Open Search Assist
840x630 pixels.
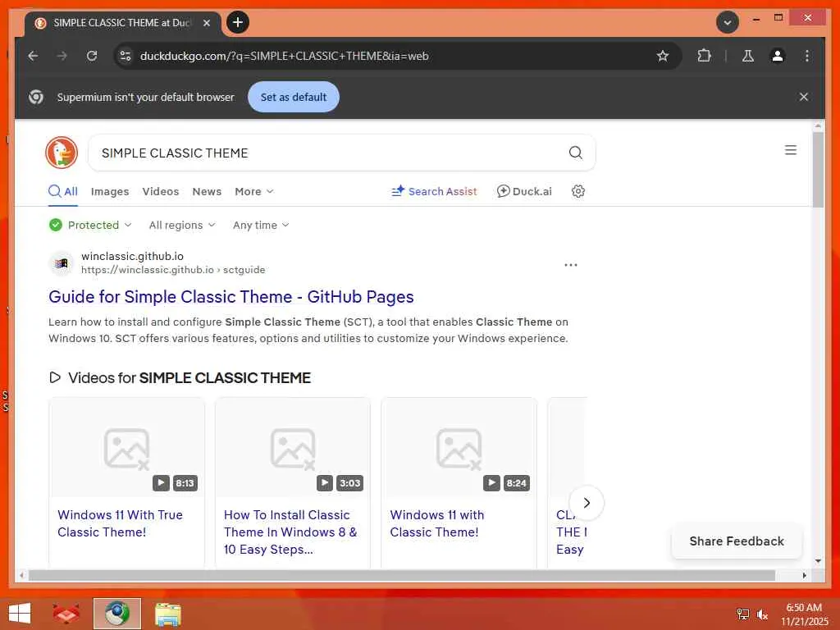pyautogui.click(x=434, y=192)
